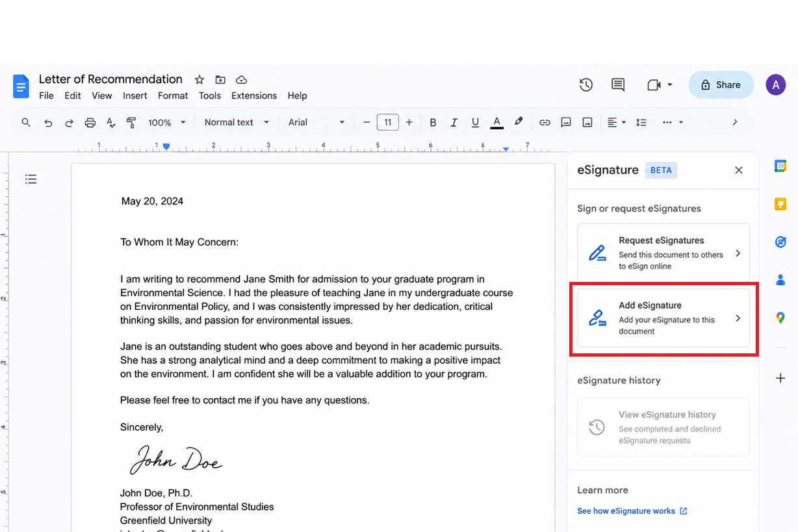This screenshot has width=798, height=532.
Task: Click the Move to folder icon
Action: pos(220,80)
